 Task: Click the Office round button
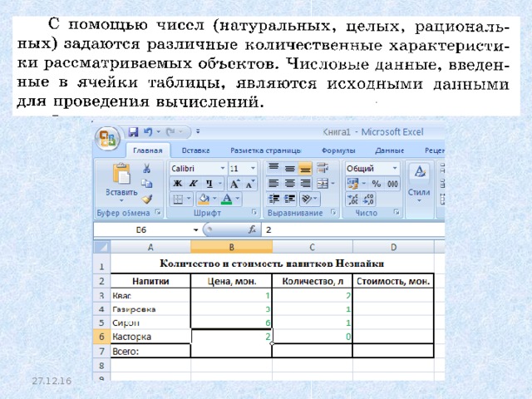(107, 139)
